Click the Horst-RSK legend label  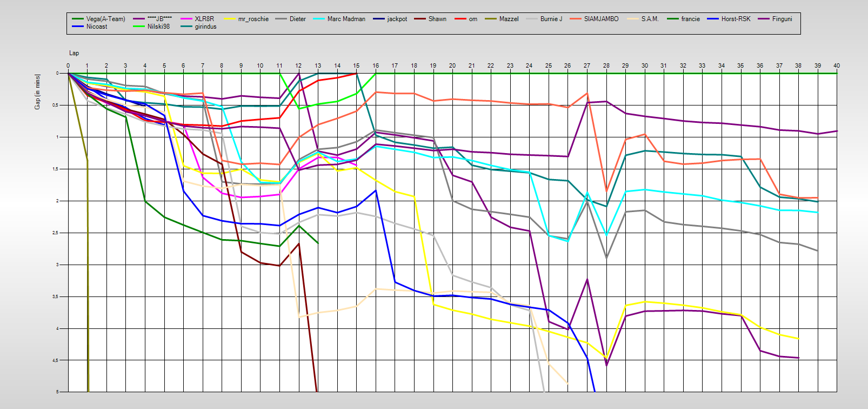[x=736, y=19]
